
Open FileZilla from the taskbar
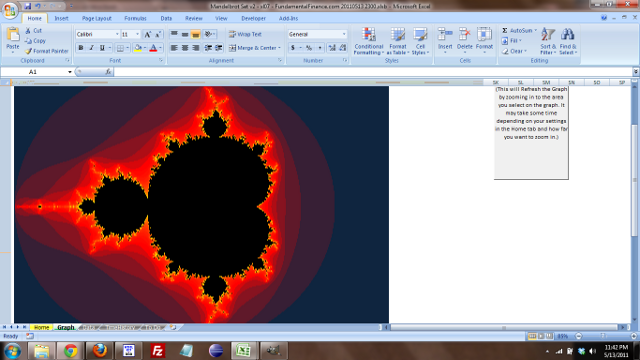(158, 351)
